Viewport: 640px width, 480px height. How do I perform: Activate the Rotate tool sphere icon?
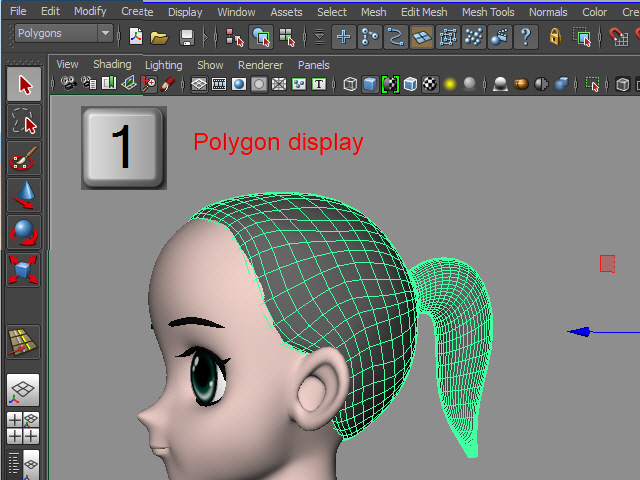[x=24, y=232]
